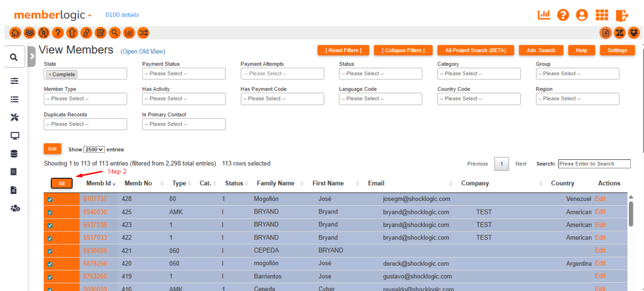Select the tools wrench icon in sidebar

point(14,117)
